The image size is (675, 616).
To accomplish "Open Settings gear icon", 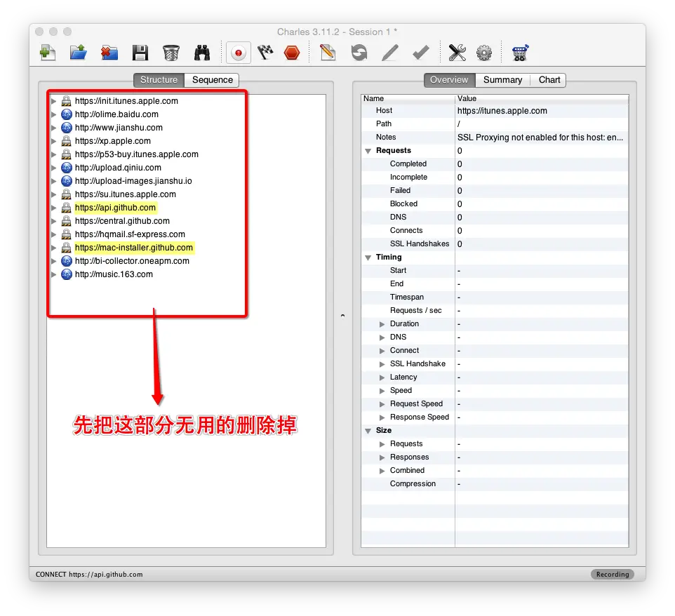I will pos(484,53).
